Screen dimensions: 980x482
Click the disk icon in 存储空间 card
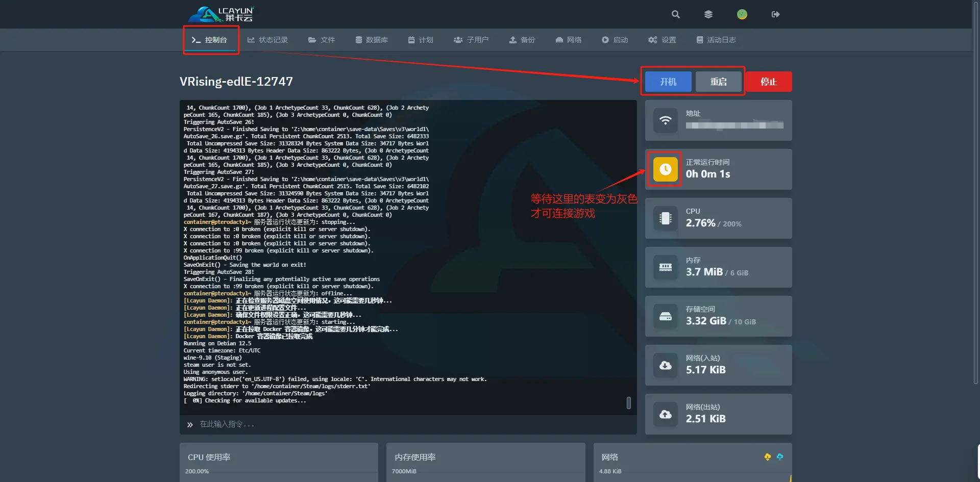(666, 316)
